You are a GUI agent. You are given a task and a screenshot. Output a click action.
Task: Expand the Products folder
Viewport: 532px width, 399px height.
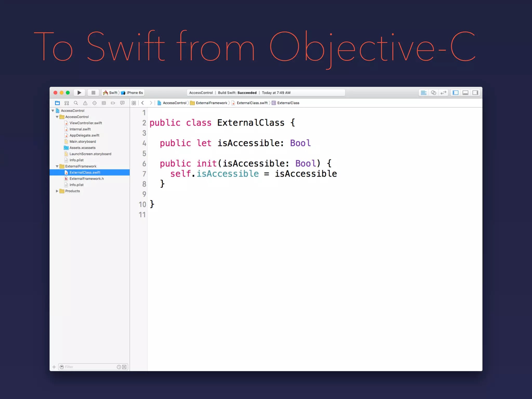[x=57, y=191]
